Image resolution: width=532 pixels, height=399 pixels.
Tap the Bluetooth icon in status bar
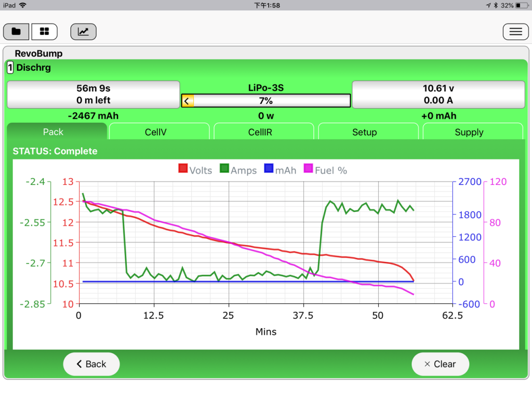click(496, 5)
